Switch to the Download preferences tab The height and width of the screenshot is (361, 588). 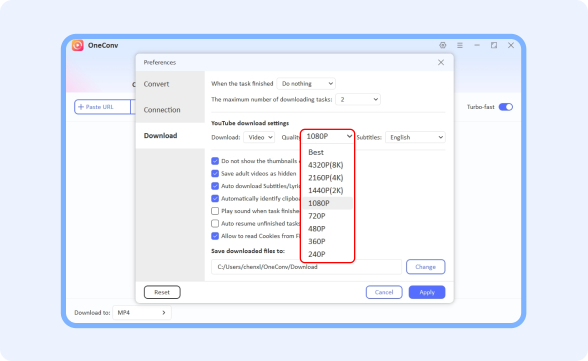(170, 136)
